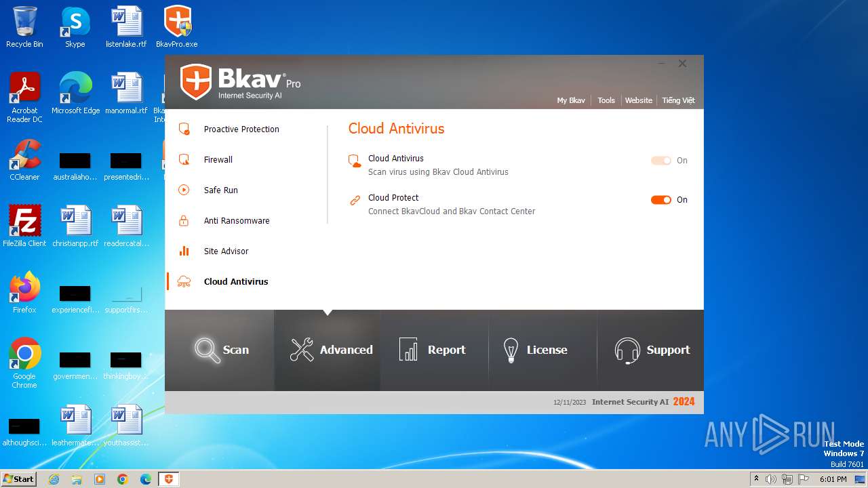Viewport: 868px width, 488px height.
Task: Click 'Internet Security AI 2024' footer text
Action: click(x=644, y=402)
